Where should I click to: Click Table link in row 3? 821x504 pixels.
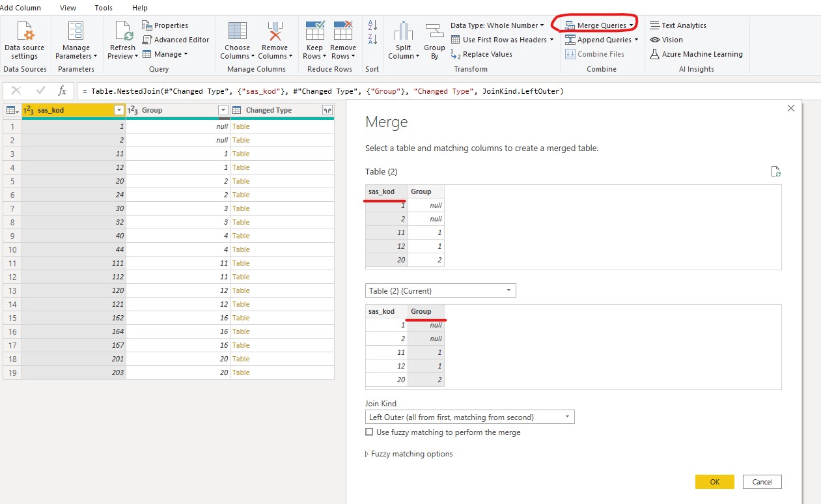(x=241, y=154)
